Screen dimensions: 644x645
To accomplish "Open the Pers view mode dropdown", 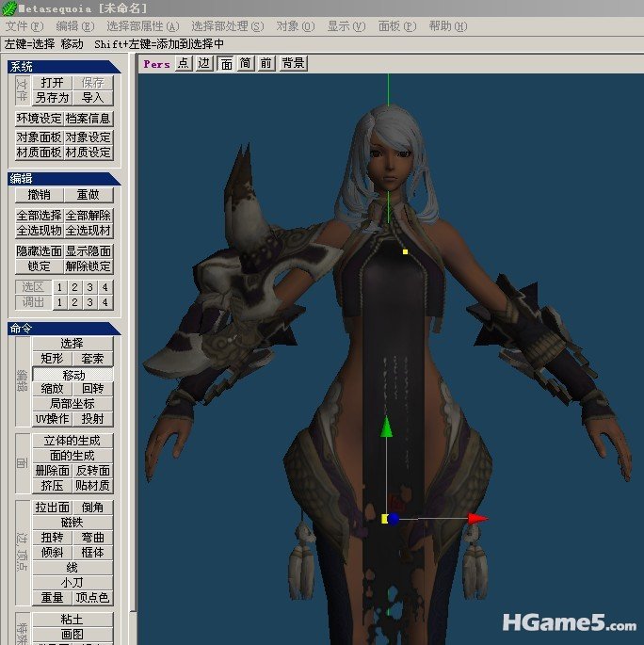I will click(x=156, y=64).
